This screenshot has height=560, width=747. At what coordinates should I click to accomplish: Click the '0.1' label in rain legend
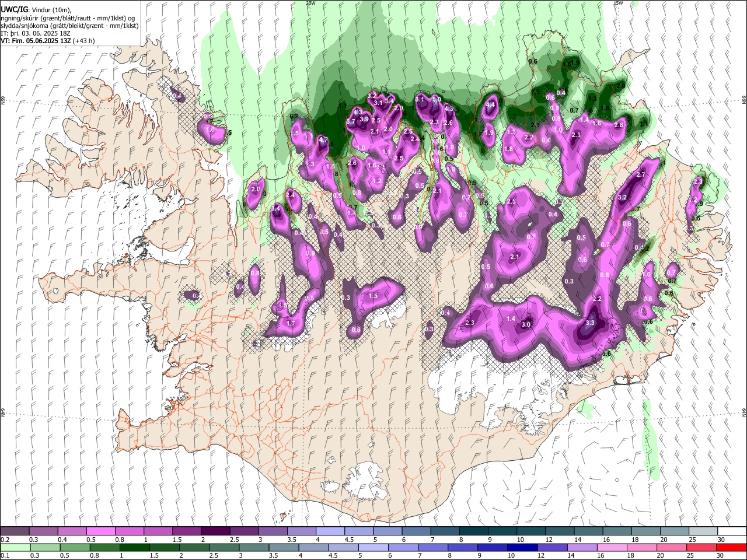tap(5, 556)
